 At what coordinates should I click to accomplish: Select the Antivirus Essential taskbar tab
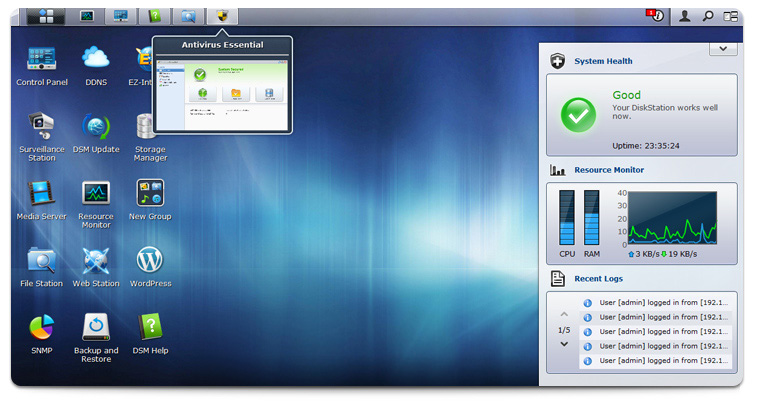221,16
